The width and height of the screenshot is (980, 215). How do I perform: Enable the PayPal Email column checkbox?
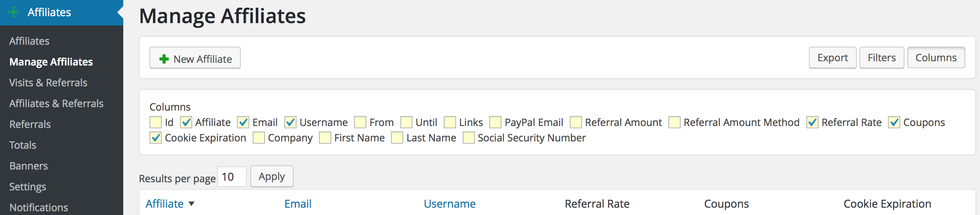[495, 122]
